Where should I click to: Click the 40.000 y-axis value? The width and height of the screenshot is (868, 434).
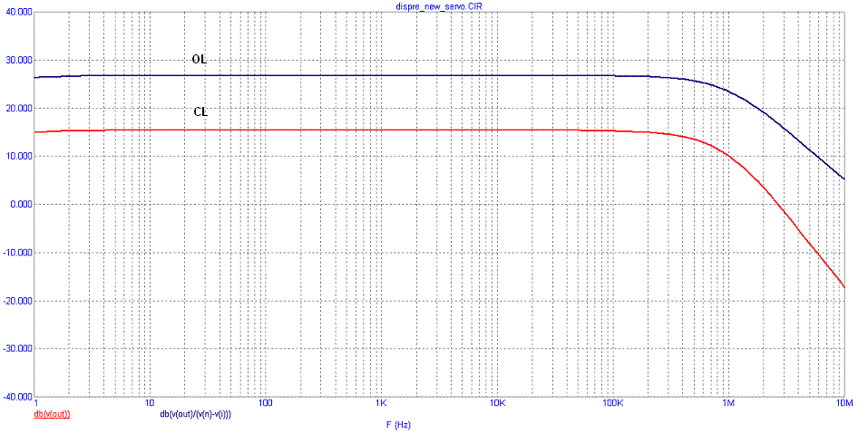pyautogui.click(x=21, y=12)
